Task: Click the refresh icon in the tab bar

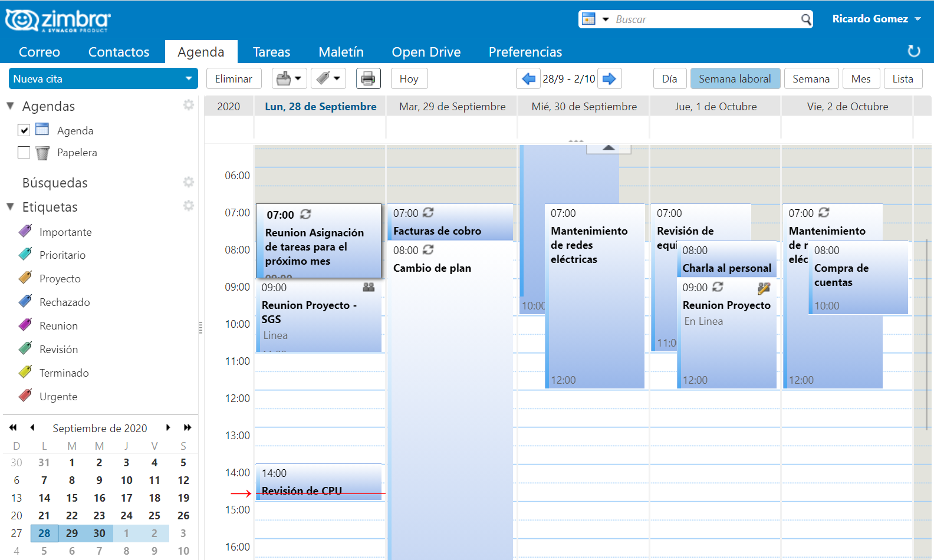Action: (913, 51)
